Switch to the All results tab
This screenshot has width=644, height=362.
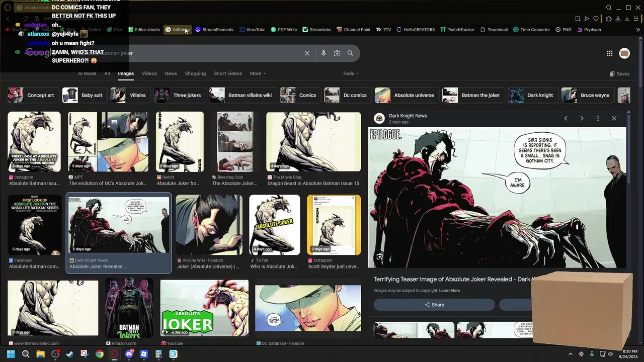click(x=107, y=73)
